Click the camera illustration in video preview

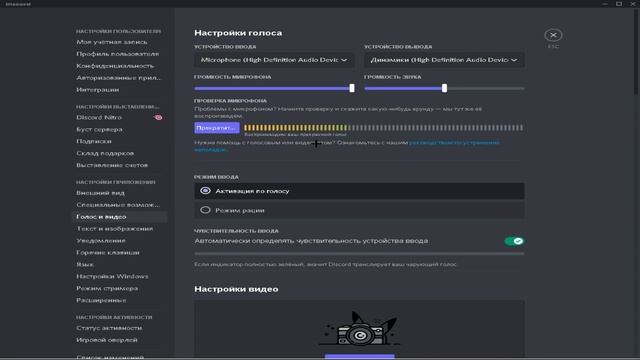(360, 329)
